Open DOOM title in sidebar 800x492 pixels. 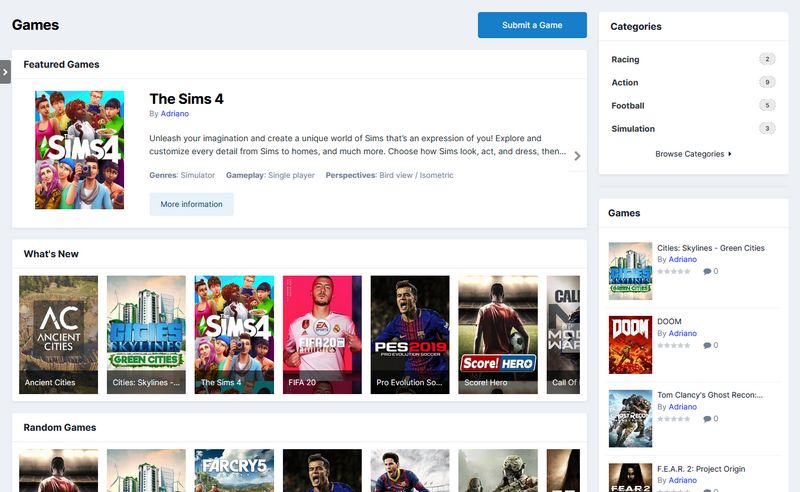(669, 322)
